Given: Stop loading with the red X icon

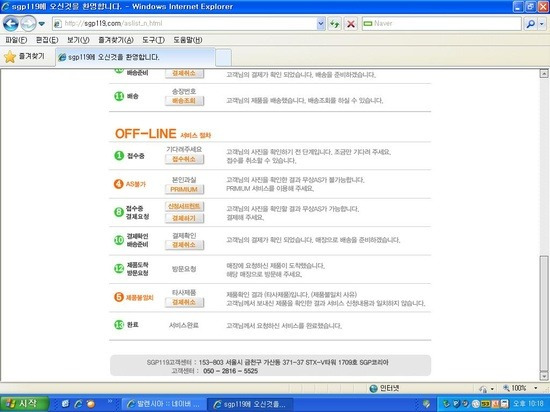Looking at the screenshot, I should click(x=350, y=24).
